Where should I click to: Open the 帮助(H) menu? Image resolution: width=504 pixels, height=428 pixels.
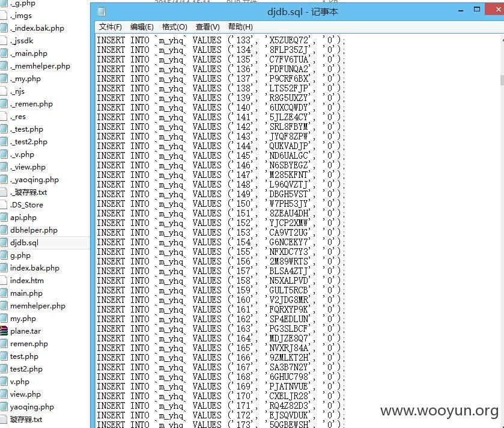240,27
